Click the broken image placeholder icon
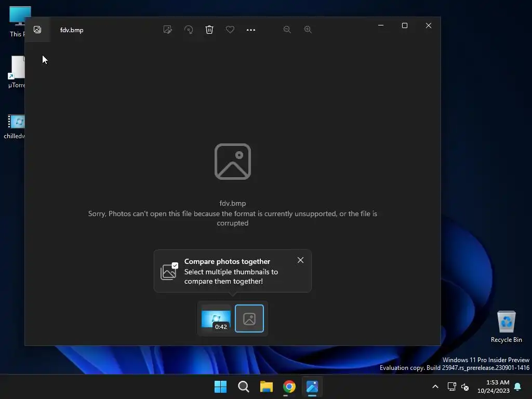The image size is (532, 399). click(x=233, y=162)
